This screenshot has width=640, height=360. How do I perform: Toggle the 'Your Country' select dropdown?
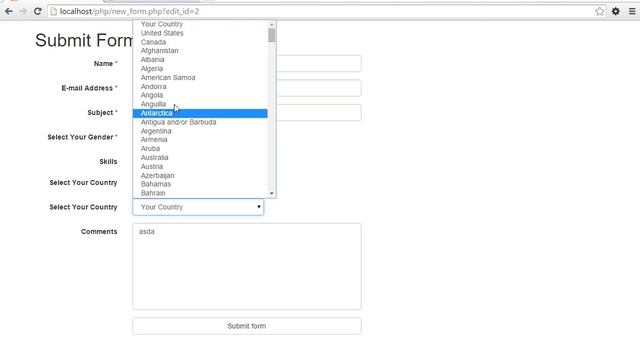coord(198,207)
